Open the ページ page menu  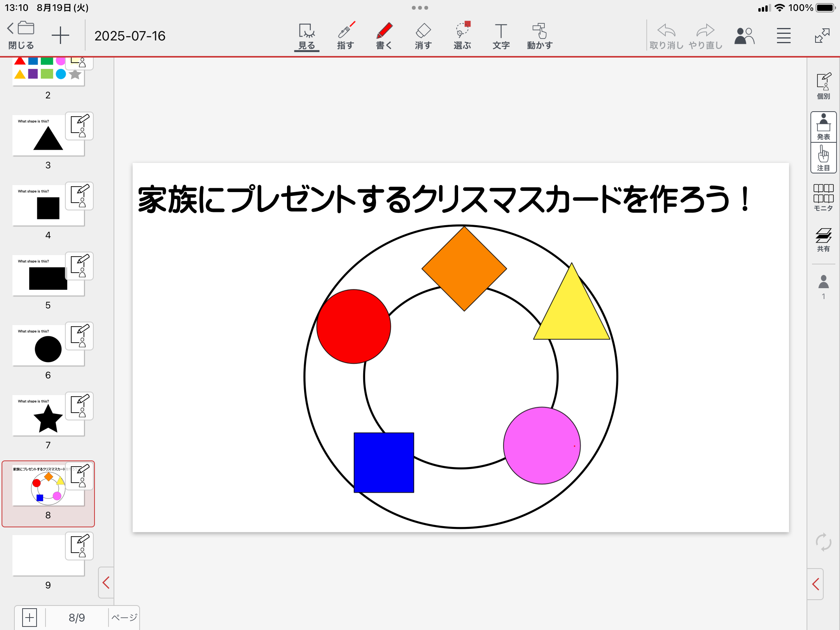[x=124, y=617]
